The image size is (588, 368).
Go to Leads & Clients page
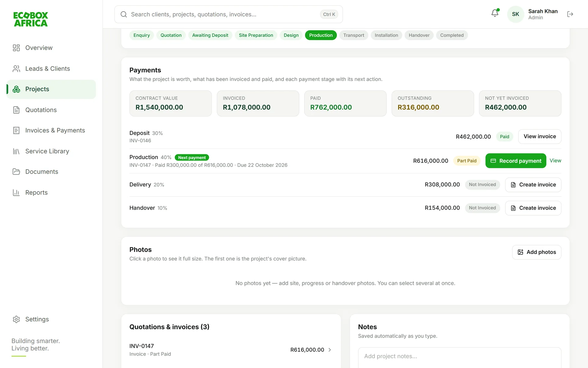pos(51,69)
